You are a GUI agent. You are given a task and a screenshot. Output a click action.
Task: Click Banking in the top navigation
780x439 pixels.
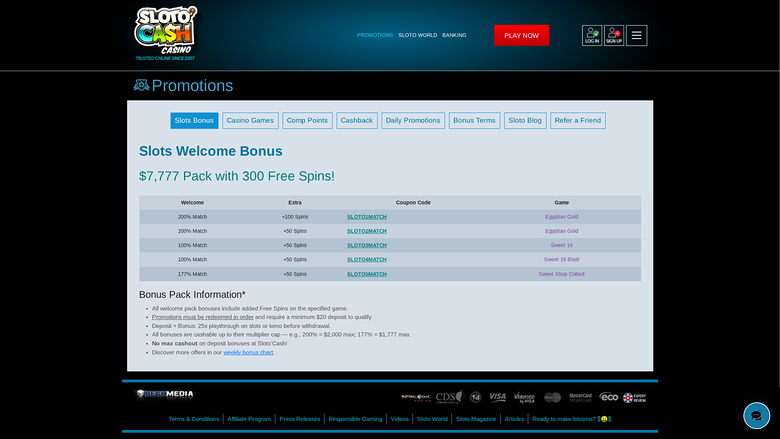point(454,35)
